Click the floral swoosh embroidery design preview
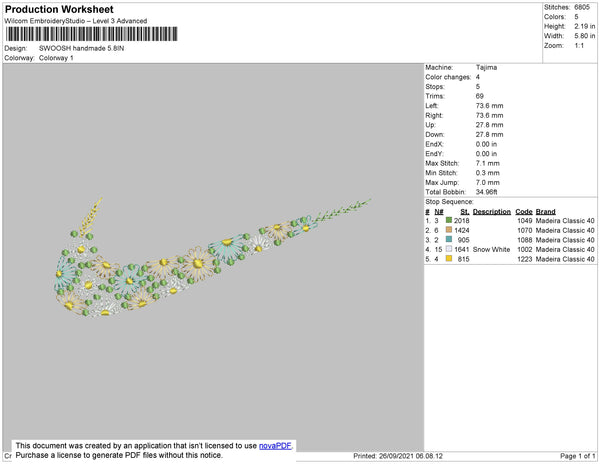600x464 pixels. click(x=212, y=258)
